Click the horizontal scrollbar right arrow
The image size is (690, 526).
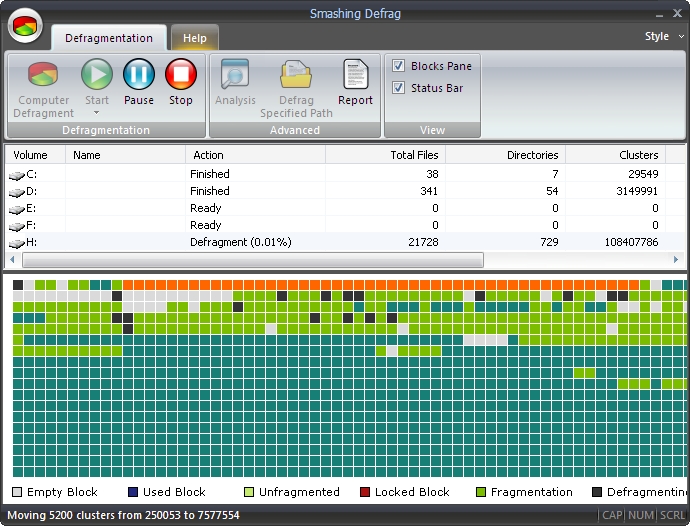tap(676, 260)
